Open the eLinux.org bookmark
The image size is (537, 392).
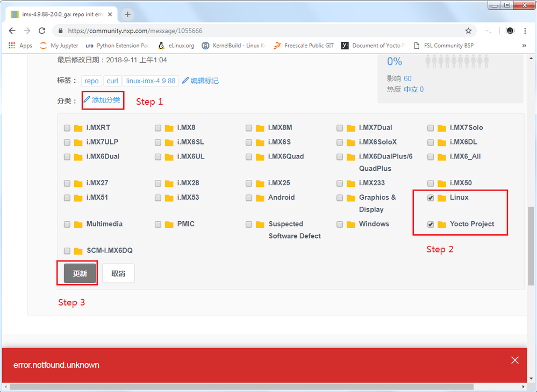176,46
